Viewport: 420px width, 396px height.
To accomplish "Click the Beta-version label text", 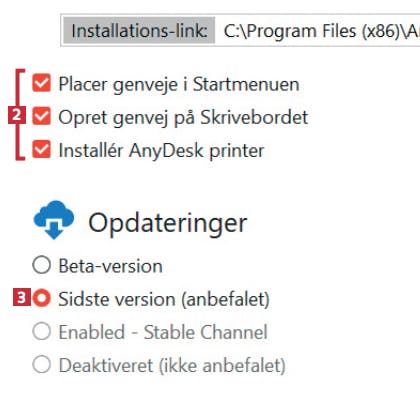I will tap(111, 266).
